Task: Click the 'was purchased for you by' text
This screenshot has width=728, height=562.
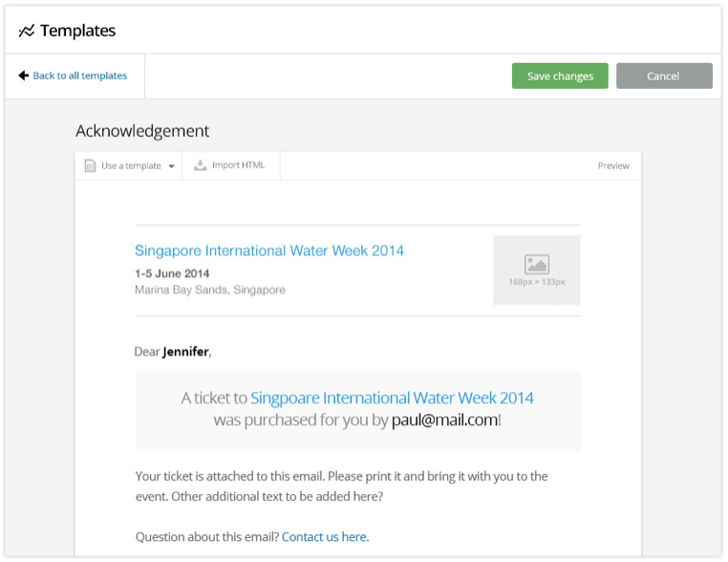Action: (x=300, y=420)
